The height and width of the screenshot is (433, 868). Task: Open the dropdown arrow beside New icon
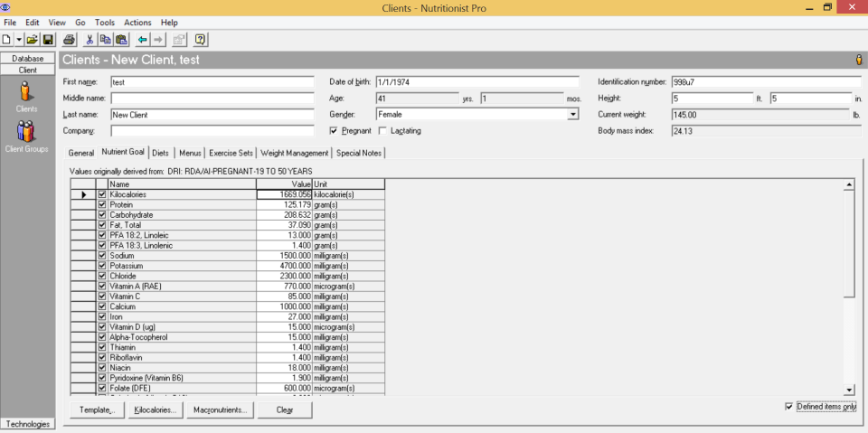(19, 39)
